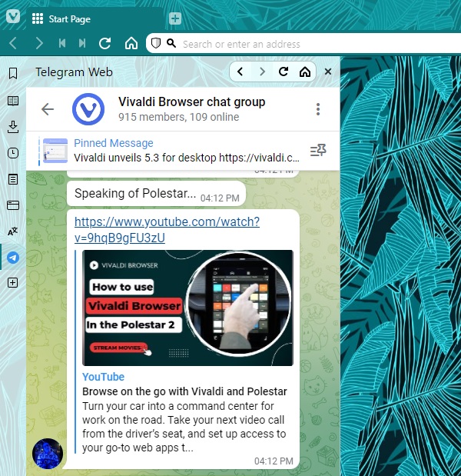Image resolution: width=461 pixels, height=476 pixels.
Task: Click the '915 members, 109 online' status
Action: [x=178, y=117]
